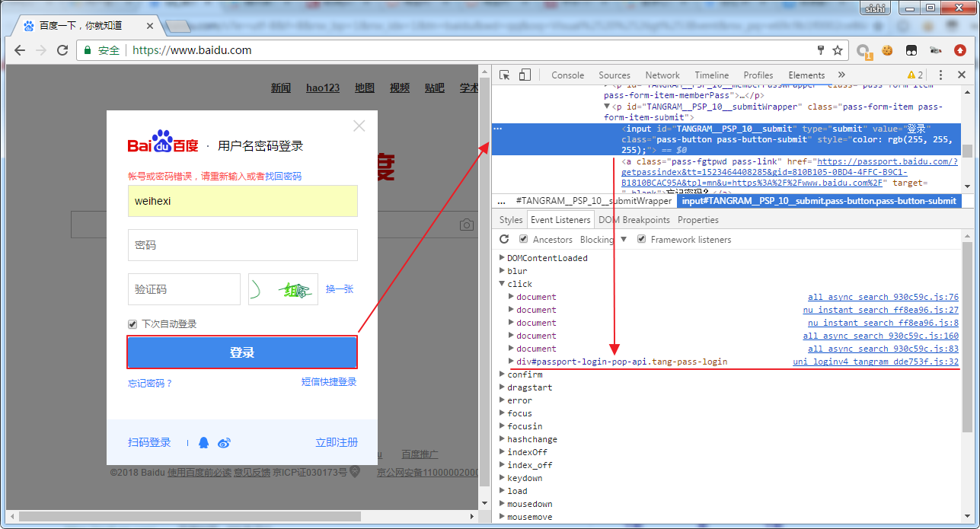980x529 pixels.
Task: Activate the DevTools element inspector cursor icon
Action: pyautogui.click(x=504, y=75)
